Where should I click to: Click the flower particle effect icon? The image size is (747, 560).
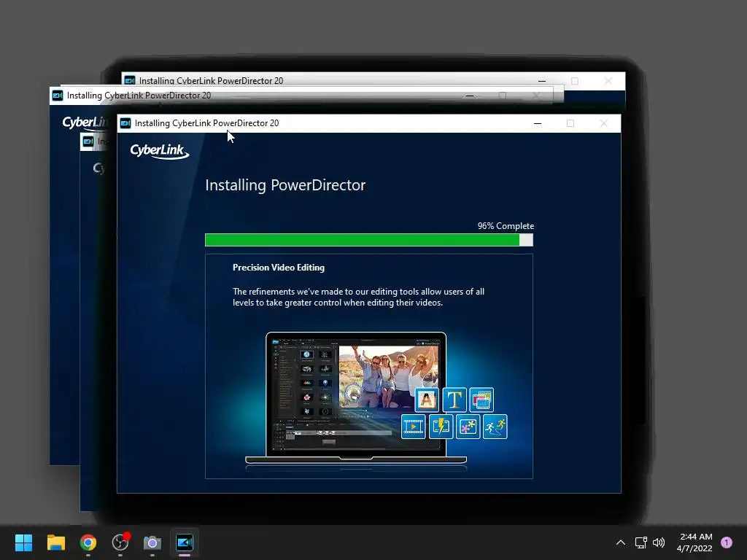(x=468, y=426)
